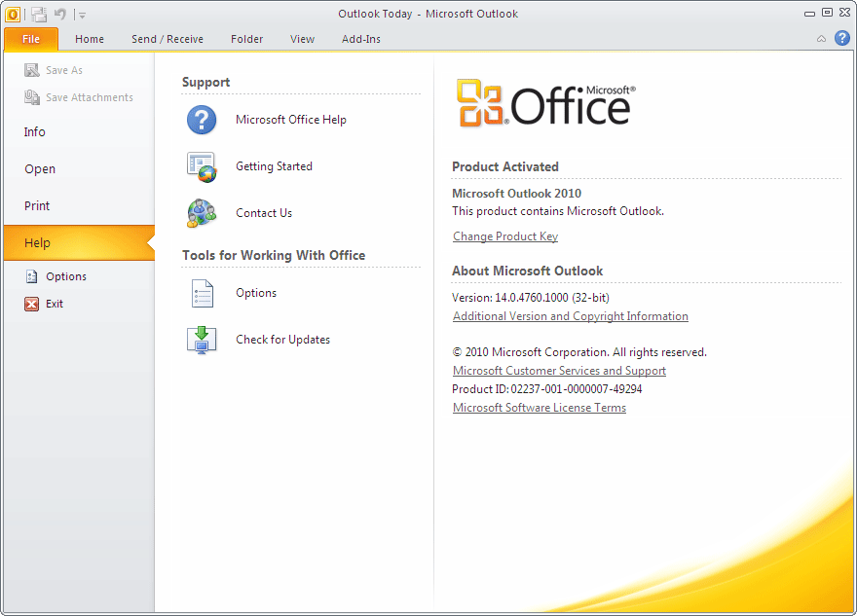Screen dimensions: 857x616
Task: Click the Contact Us globe icon
Action: click(x=202, y=213)
